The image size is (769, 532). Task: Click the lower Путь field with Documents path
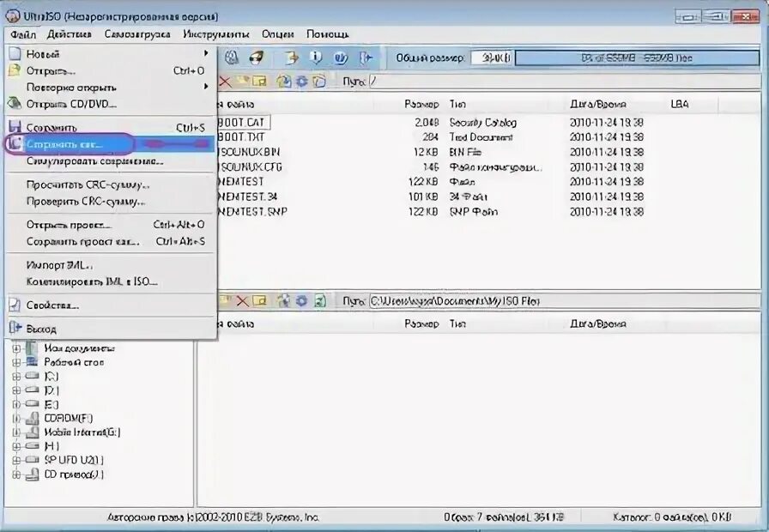click(563, 300)
